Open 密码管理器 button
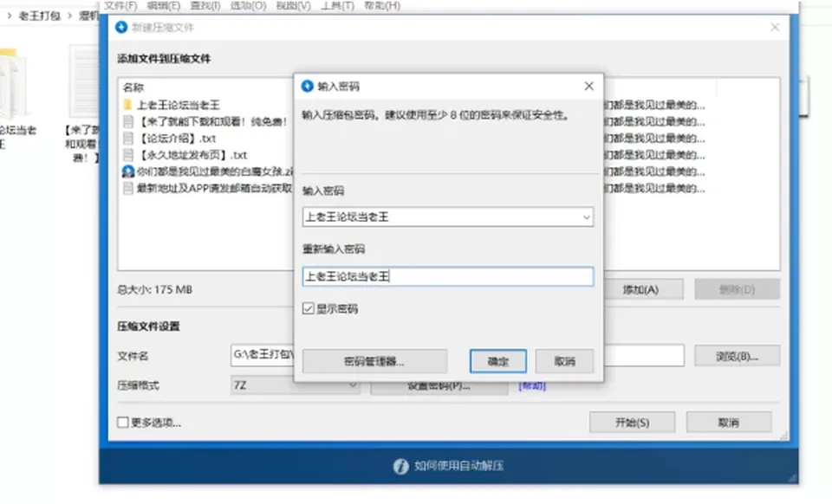 click(374, 361)
